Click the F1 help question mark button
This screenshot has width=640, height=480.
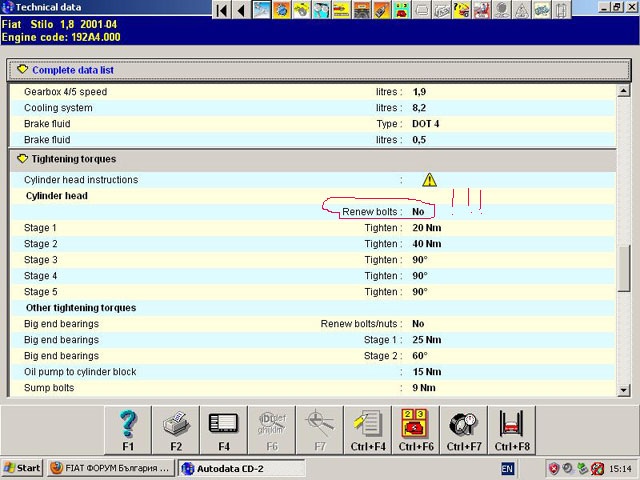128,430
